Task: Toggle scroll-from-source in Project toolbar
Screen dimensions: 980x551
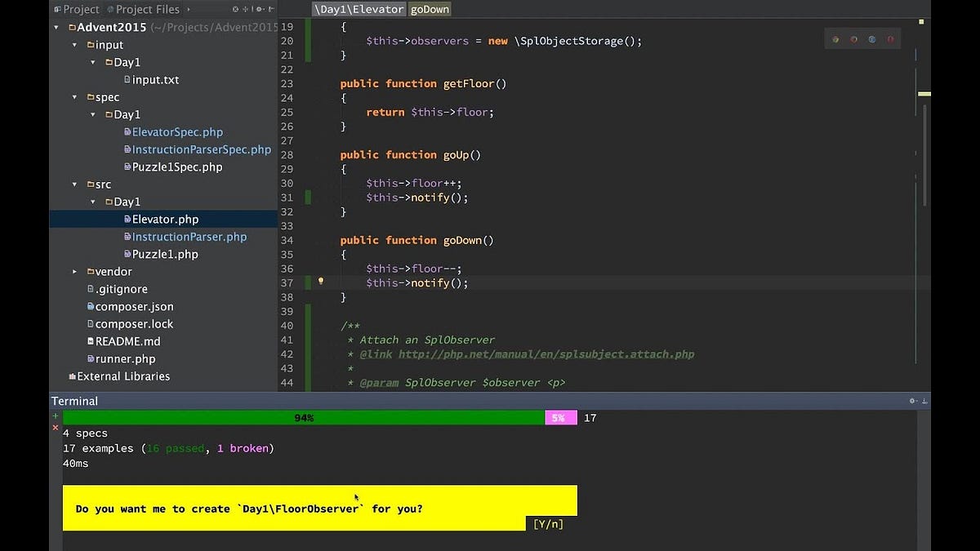Action: (x=245, y=9)
